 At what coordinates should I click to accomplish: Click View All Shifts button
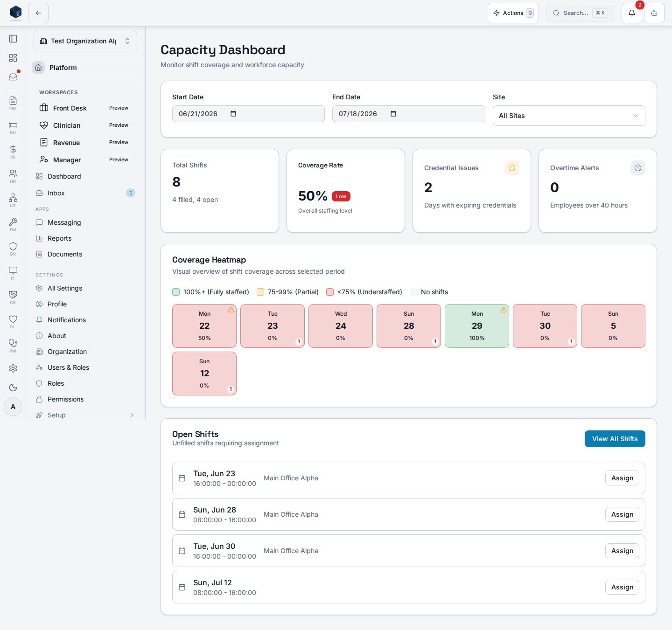615,439
